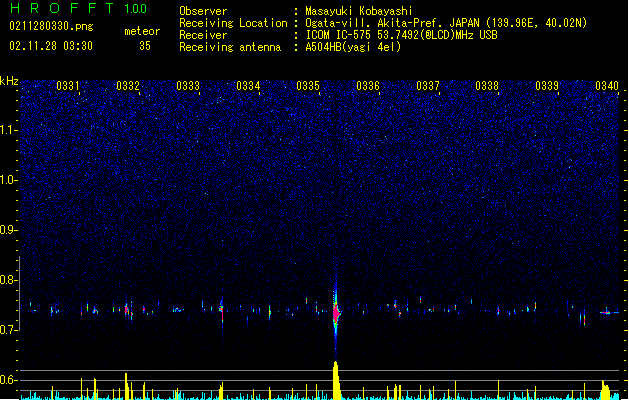Screen dimensions: 629x400
Task: Click the 0336 time marker
Action: pos(368,86)
